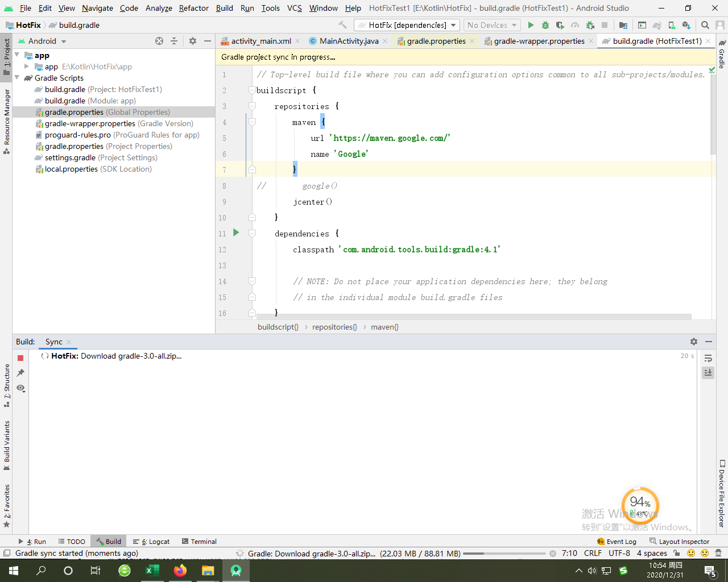Screen dimensions: 728x582
Task: Click the editor horizontal scrollbar
Action: pos(474,317)
